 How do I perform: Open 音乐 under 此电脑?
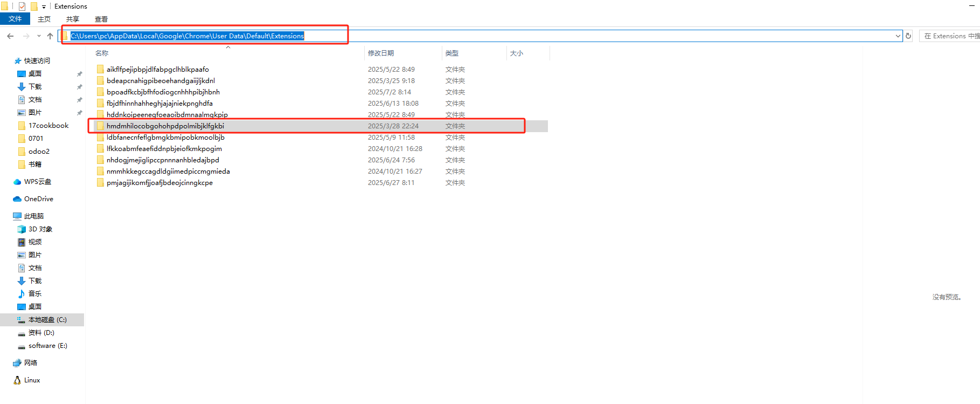pyautogui.click(x=35, y=294)
